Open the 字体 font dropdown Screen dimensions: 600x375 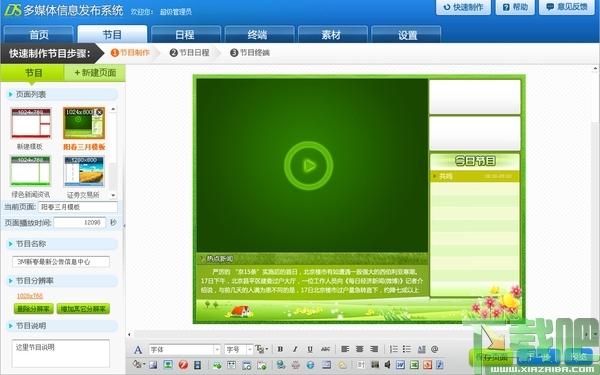coord(184,349)
